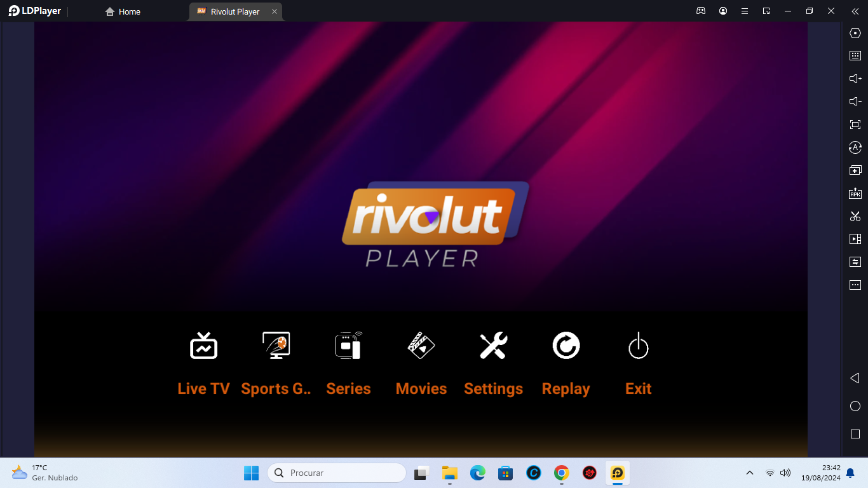Click LDPlayer volume up icon
Viewport: 868px width, 488px height.
click(855, 79)
